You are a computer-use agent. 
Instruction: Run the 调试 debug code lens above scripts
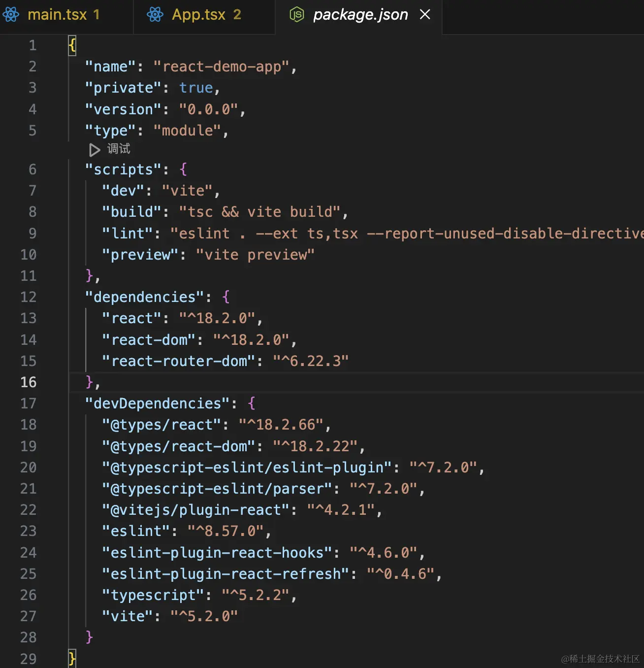pyautogui.click(x=110, y=149)
